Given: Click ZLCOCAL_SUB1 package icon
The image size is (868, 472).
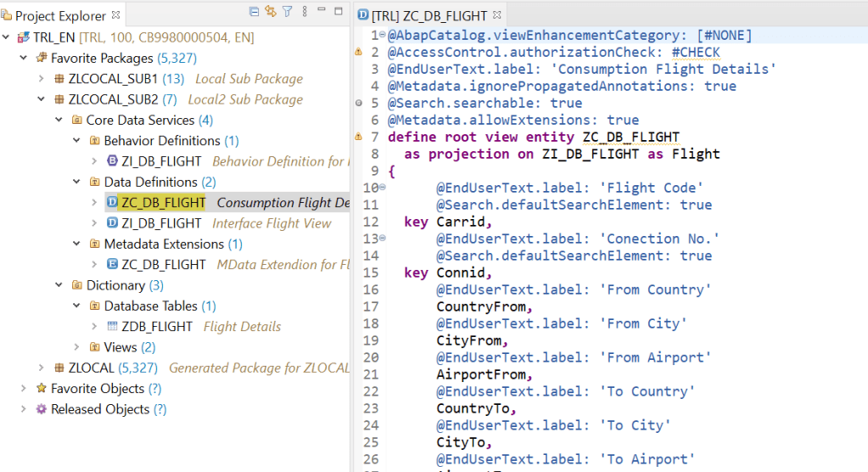Looking at the screenshot, I should click(59, 79).
